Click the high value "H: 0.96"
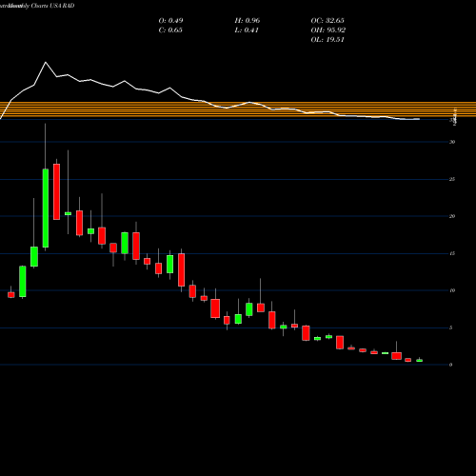 tap(248, 21)
